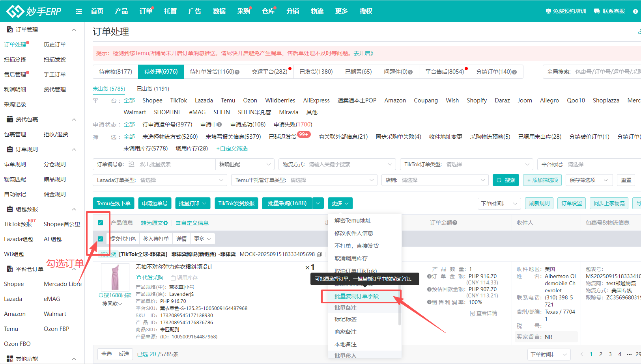Click the batch search icon in 订单编号 field

click(x=132, y=164)
